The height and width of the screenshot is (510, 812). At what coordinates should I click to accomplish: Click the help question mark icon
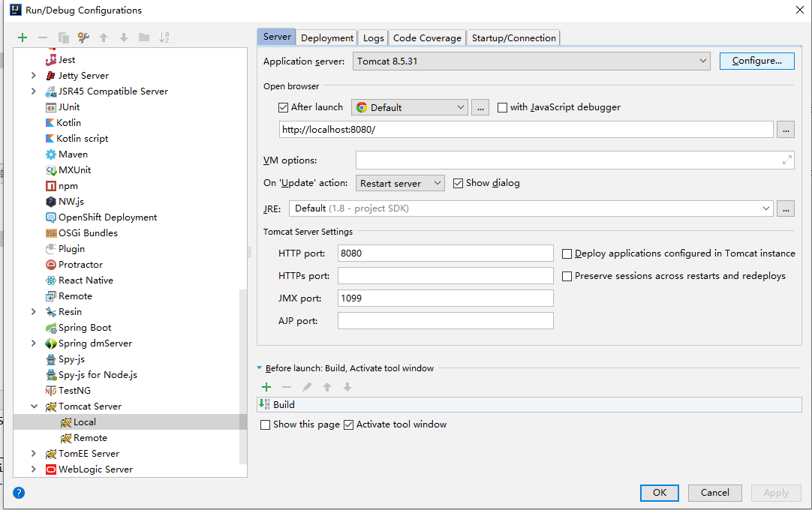click(x=19, y=493)
